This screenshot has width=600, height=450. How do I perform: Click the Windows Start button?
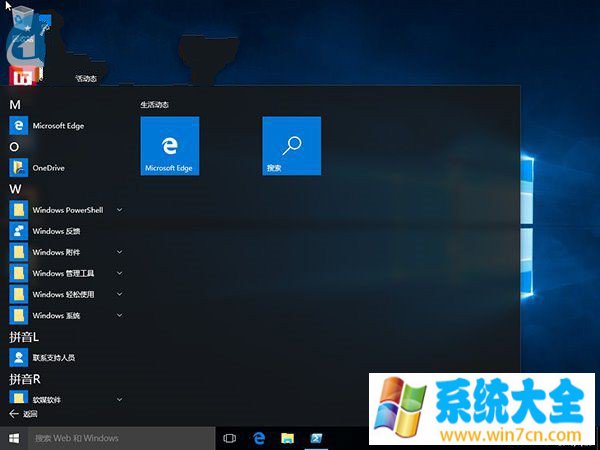click(14, 438)
